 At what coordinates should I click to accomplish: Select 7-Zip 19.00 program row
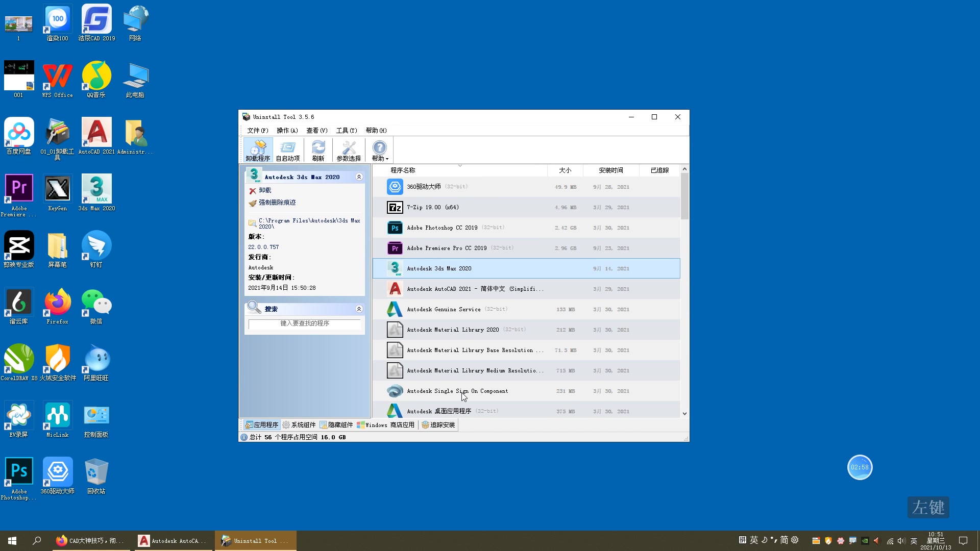point(432,207)
